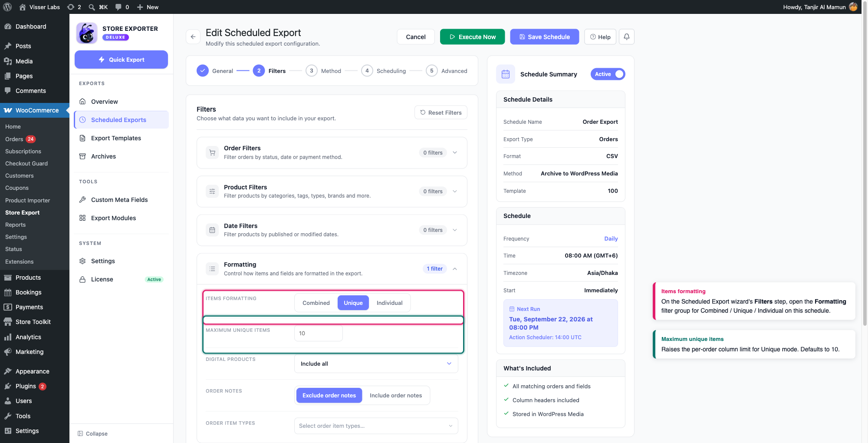Click the Next Run calendar icon
The image size is (868, 443).
(x=512, y=309)
